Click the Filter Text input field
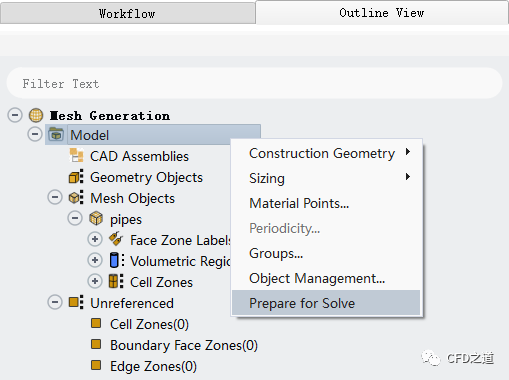Image resolution: width=509 pixels, height=380 pixels. click(254, 83)
